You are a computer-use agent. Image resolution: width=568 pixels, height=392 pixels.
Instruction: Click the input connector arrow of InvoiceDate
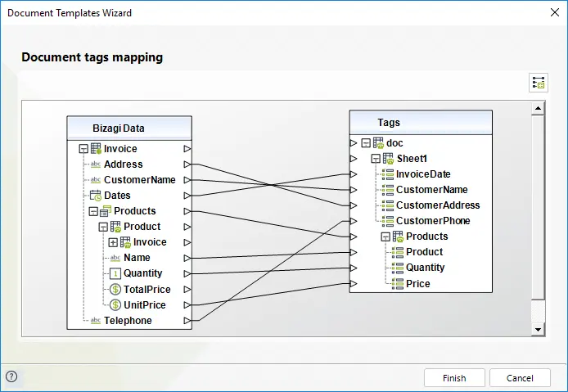(x=354, y=174)
